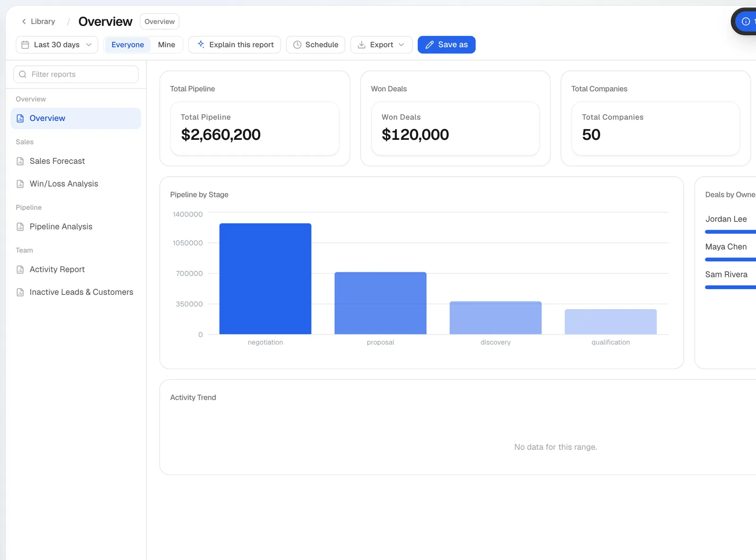Click the Schedule button

[316, 44]
